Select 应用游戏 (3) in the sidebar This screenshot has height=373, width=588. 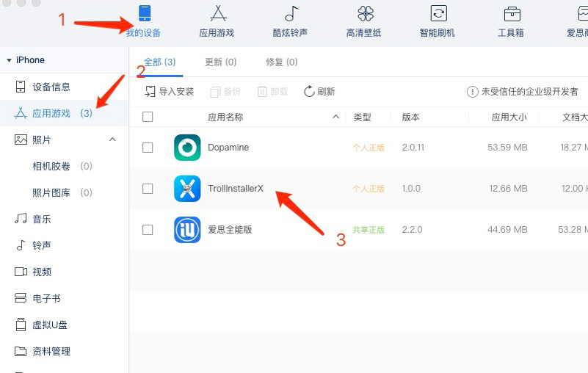[64, 113]
